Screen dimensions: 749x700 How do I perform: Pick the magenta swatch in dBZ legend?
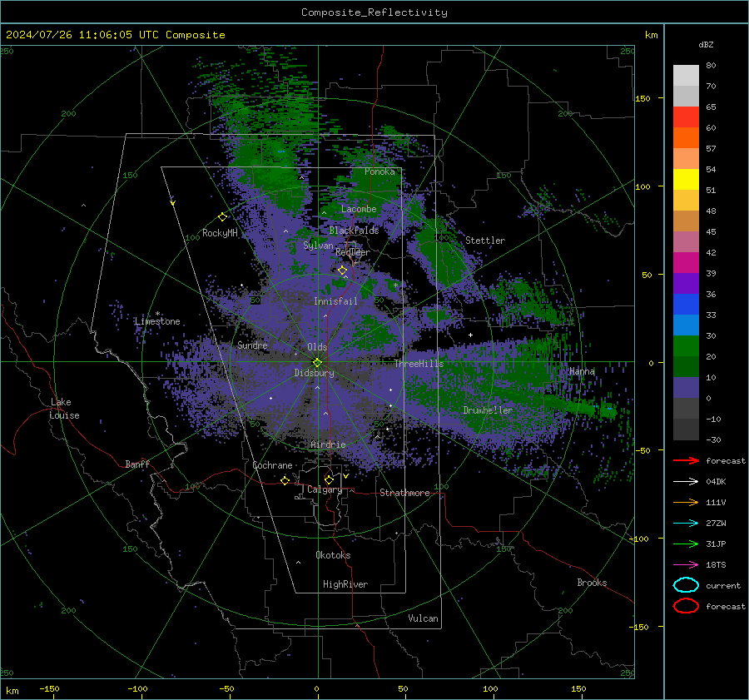[686, 262]
